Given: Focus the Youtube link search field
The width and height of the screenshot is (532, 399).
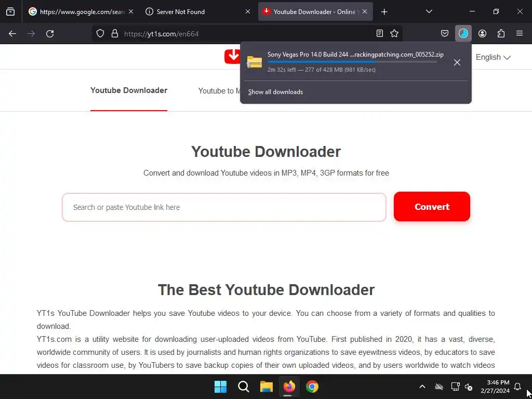Looking at the screenshot, I should [x=224, y=207].
